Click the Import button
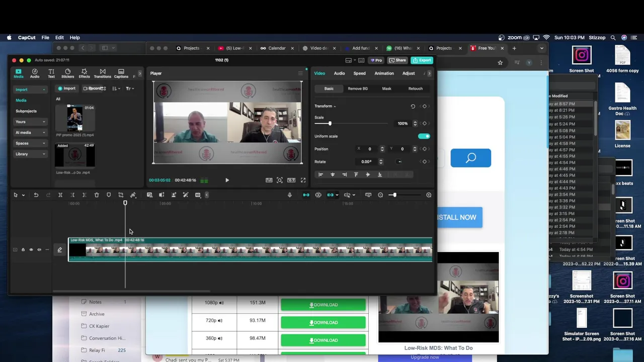 [x=66, y=88]
